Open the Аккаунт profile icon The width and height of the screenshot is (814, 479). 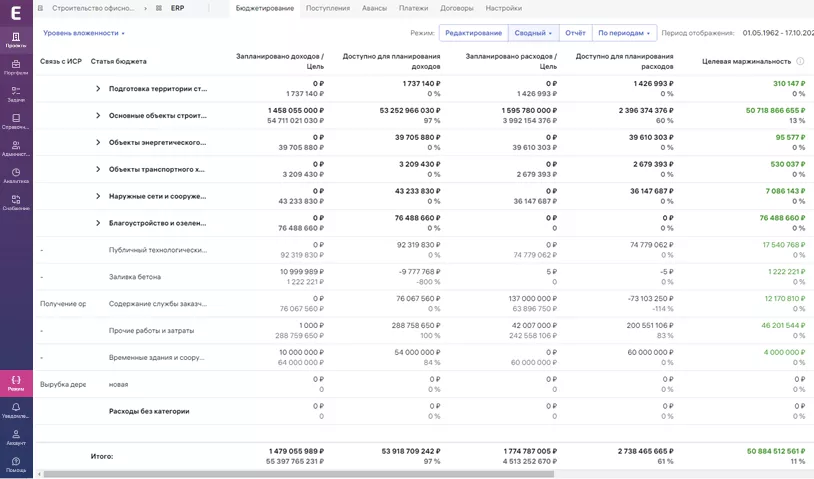[16, 437]
